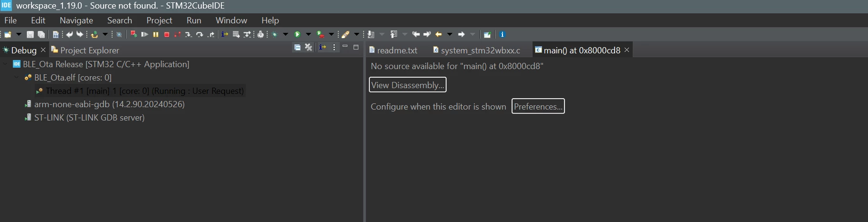The width and height of the screenshot is (868, 222).
Task: Click the binary file 010 icon
Action: pos(56,34)
